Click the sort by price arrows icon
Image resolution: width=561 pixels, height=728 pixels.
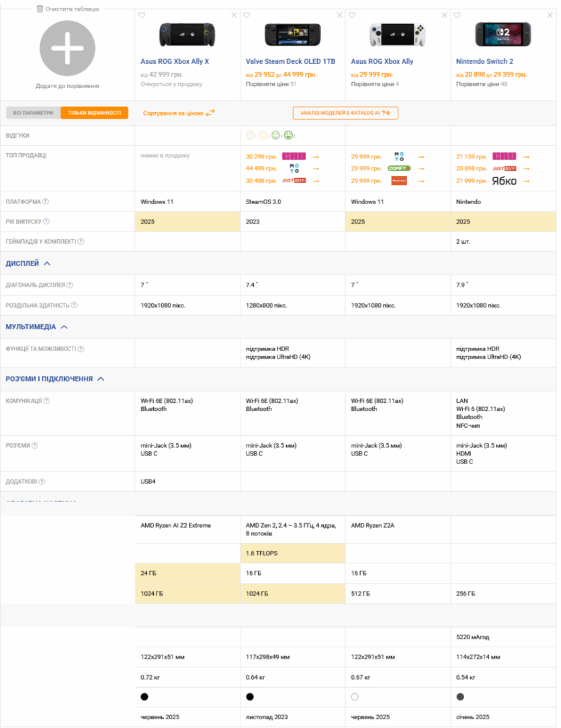click(x=210, y=113)
